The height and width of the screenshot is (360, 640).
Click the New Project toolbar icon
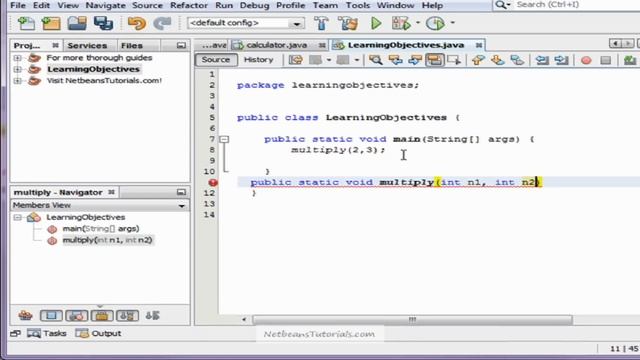point(51,23)
